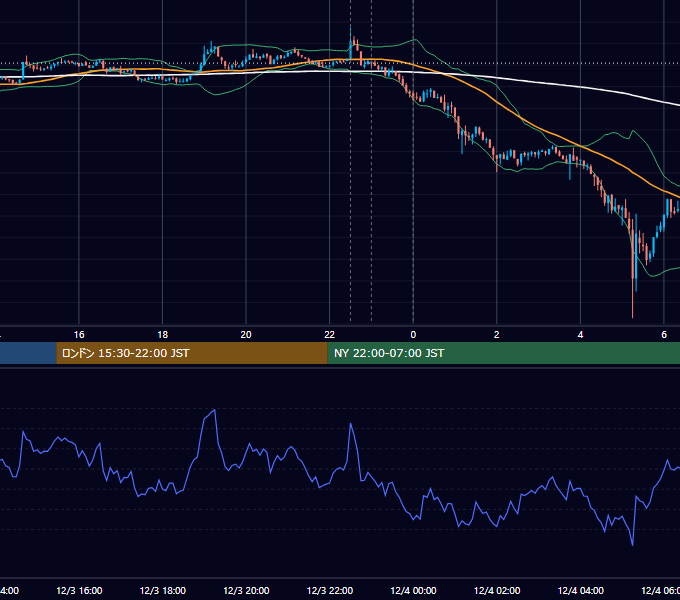Click the 12/3 20:00 label on indicator axis
Image resolution: width=680 pixels, height=600 pixels.
[246, 590]
